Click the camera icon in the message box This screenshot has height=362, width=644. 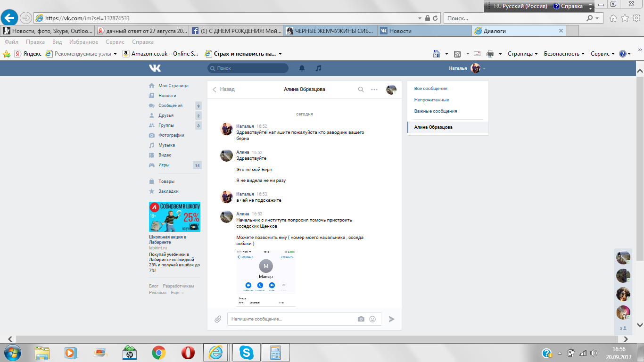coord(361,319)
